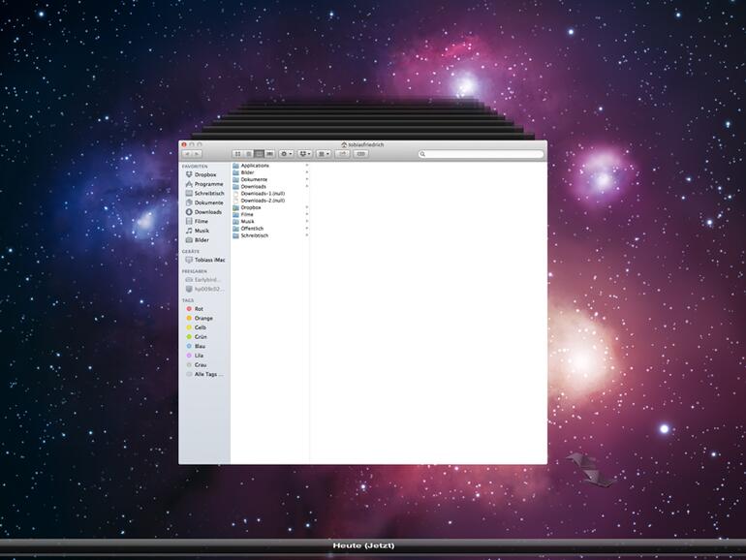Viewport: 746px width, 560px height.
Task: Expand the Applications row arrow
Action: tap(307, 166)
